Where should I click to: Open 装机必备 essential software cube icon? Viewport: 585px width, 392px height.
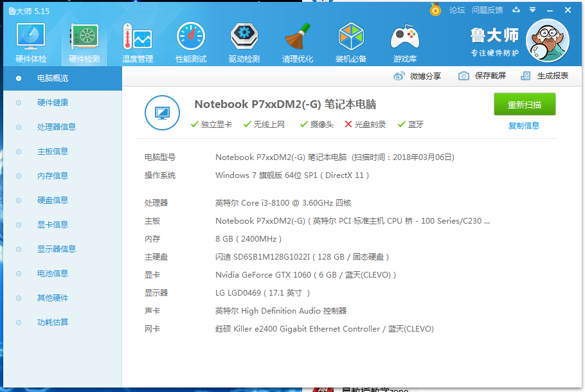click(x=351, y=43)
